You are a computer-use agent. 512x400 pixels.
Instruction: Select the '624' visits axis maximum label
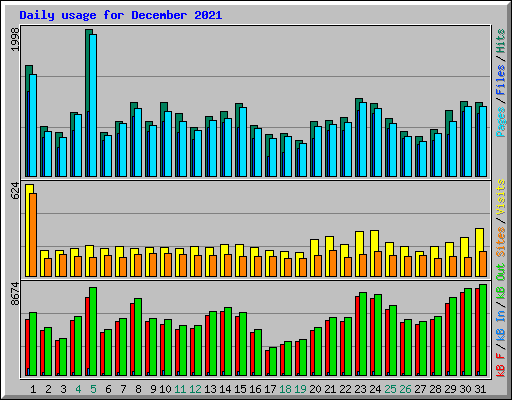point(15,191)
